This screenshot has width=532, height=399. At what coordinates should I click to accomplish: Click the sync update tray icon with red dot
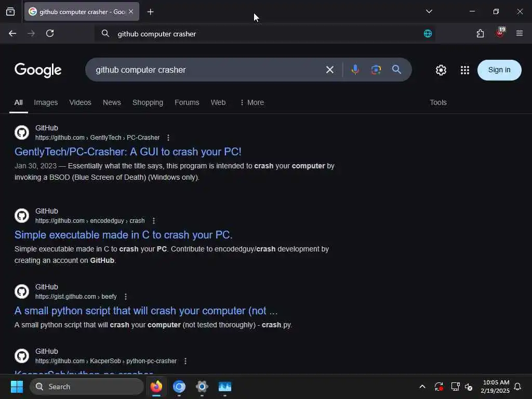pyautogui.click(x=438, y=387)
